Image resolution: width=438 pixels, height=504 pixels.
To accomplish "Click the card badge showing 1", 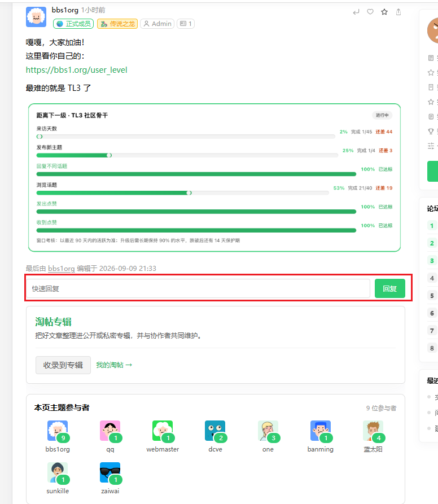I will (x=186, y=24).
